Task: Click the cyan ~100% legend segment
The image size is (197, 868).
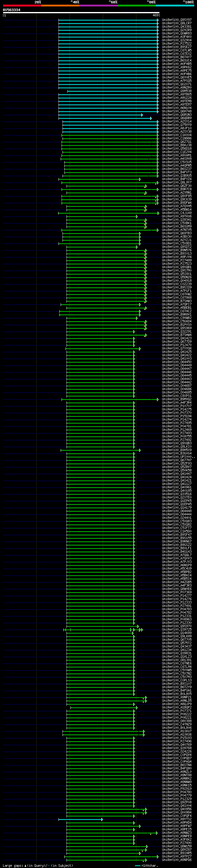Action: [175, 6]
